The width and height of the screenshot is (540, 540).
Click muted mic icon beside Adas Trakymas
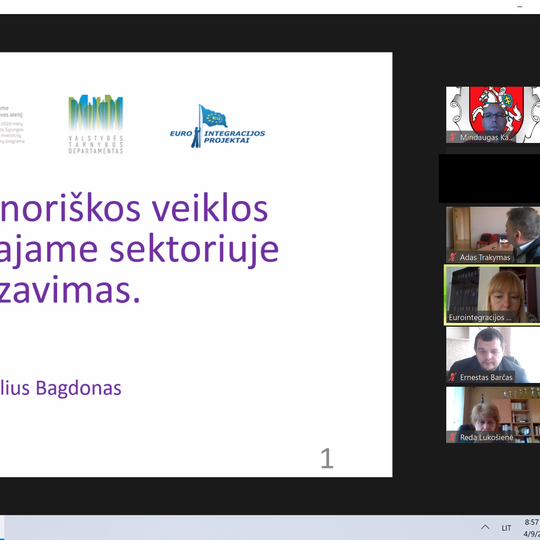(452, 257)
